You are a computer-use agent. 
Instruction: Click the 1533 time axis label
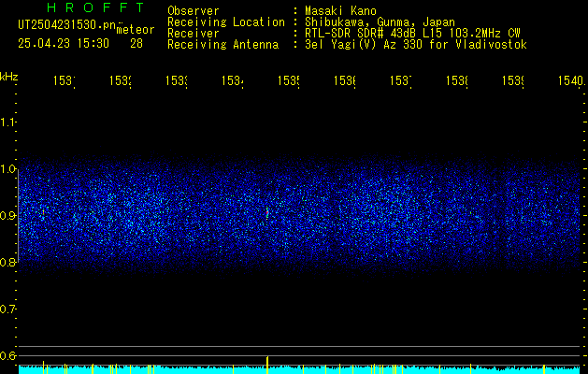coord(177,81)
